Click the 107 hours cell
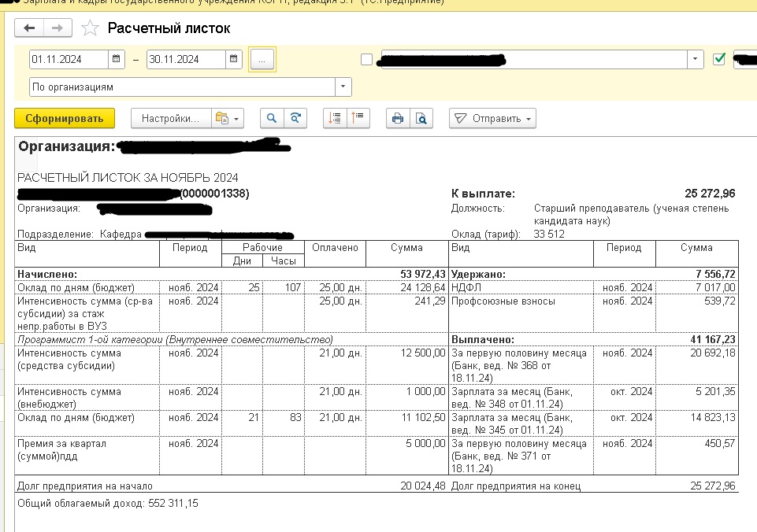757x532 pixels. point(292,287)
